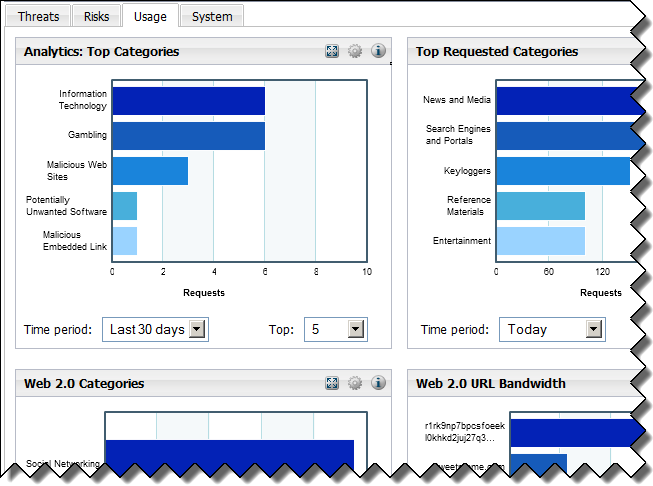Click the Keyloggers label
The height and width of the screenshot is (486, 653).
(467, 171)
